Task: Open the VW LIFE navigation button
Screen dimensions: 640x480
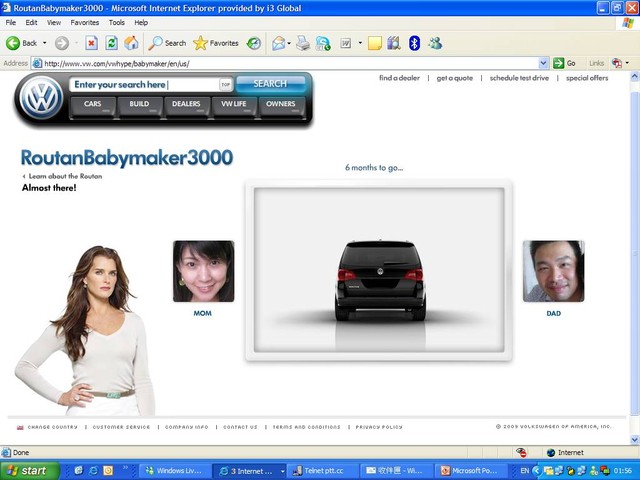Action: 234,107
